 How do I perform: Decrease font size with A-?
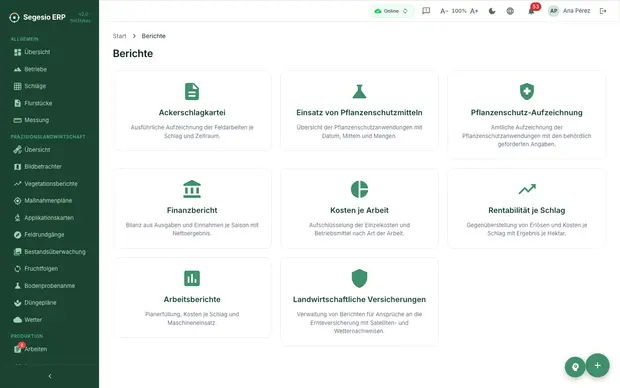[x=444, y=11]
